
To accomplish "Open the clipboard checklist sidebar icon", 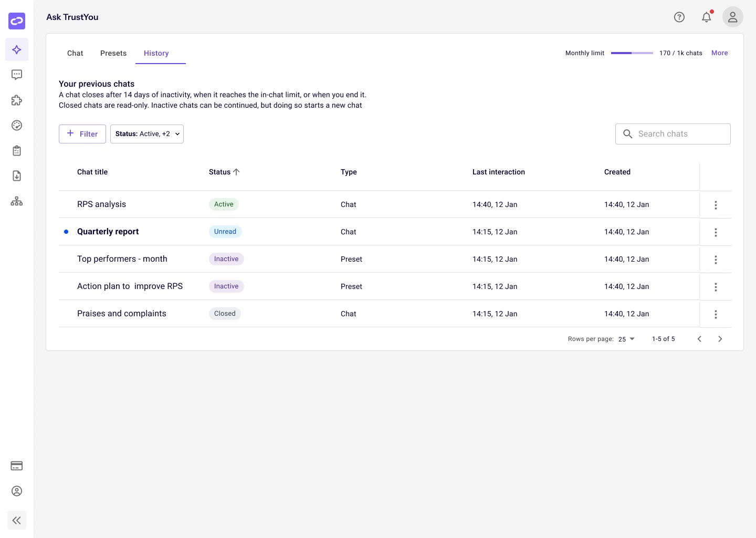I will pos(17,151).
